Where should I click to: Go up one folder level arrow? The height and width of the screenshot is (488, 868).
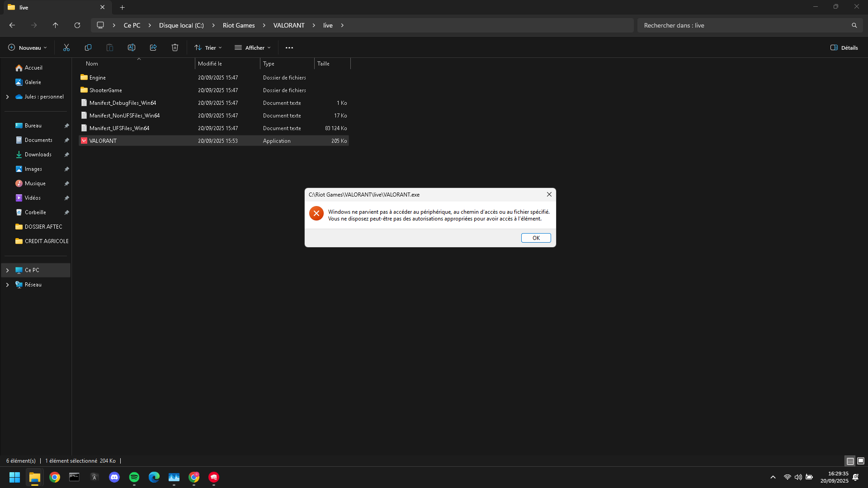pos(56,25)
